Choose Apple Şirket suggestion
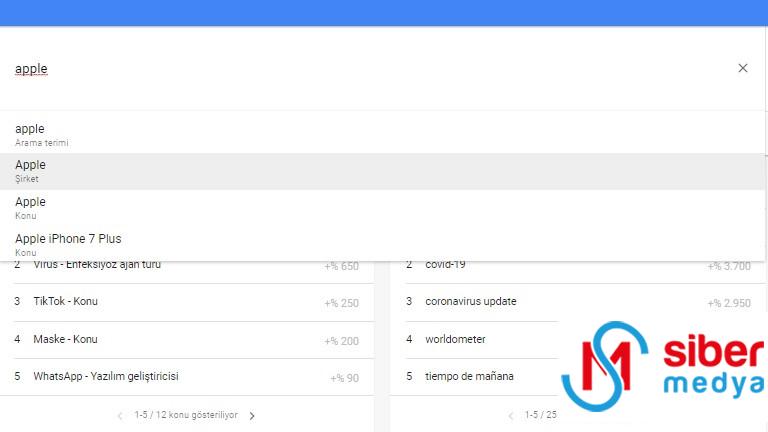Viewport: 768px width, 432px height. pyautogui.click(x=30, y=171)
